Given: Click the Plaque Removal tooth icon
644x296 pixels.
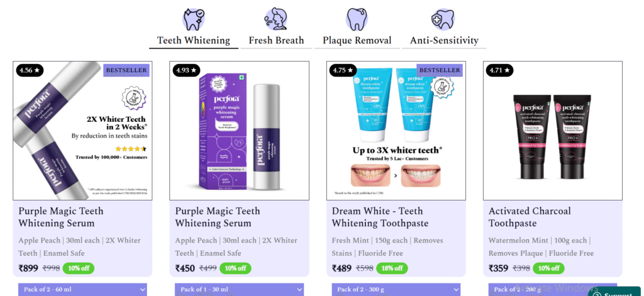Looking at the screenshot, I should pos(357,19).
